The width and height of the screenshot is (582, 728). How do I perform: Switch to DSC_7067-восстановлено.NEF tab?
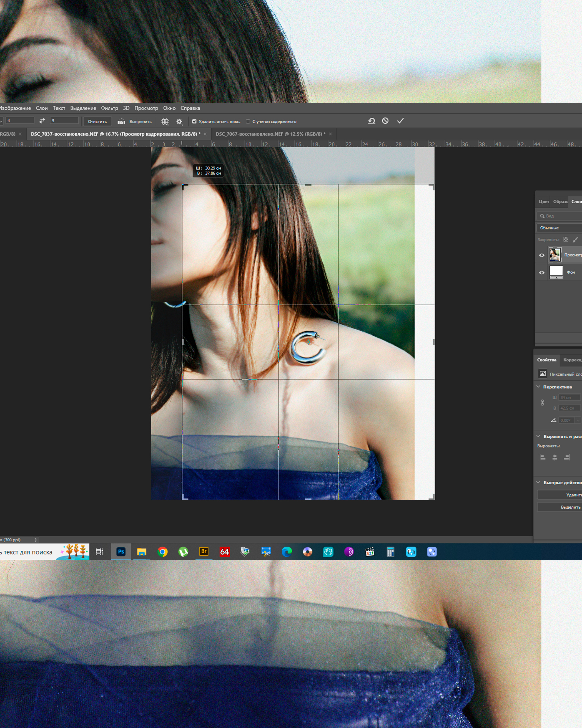270,134
